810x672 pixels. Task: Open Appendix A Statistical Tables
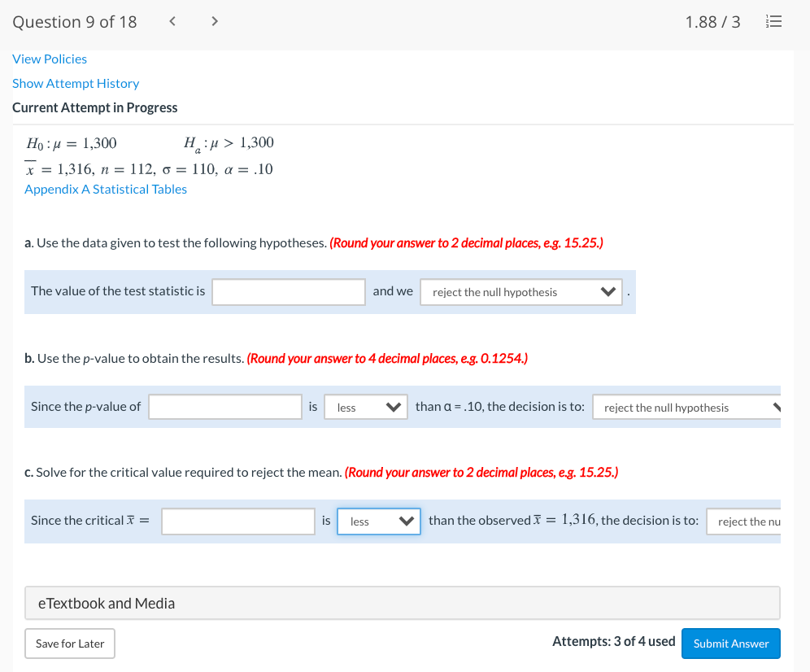(105, 189)
